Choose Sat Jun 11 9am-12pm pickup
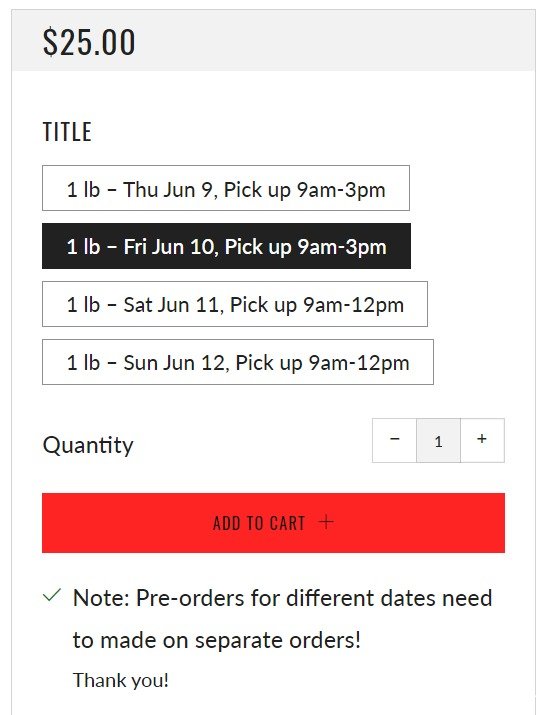Screen dimensions: 544x715 [x=235, y=304]
